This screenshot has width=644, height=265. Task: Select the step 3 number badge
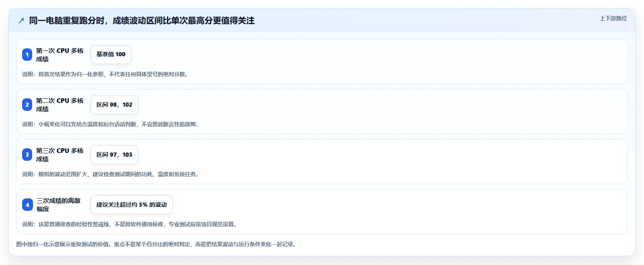(27, 155)
